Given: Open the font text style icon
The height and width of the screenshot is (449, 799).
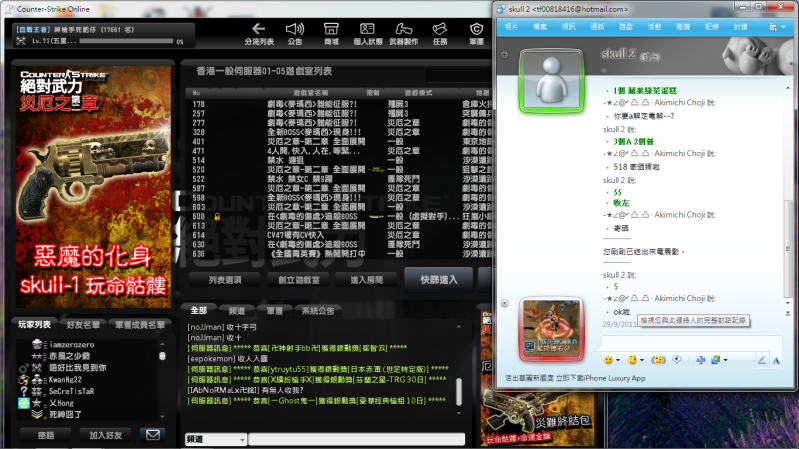Looking at the screenshot, I should click(701, 360).
